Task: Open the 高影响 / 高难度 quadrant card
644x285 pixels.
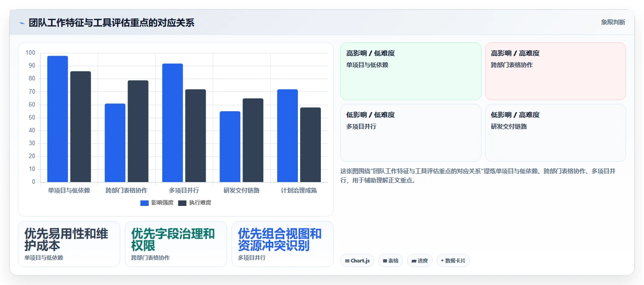Action: pos(556,71)
